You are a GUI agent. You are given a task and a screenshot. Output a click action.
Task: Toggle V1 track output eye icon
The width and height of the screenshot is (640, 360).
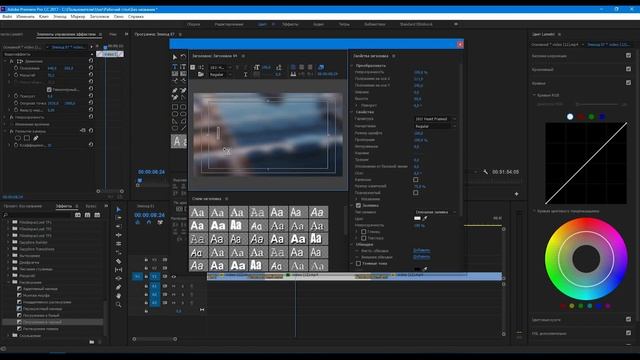point(173,277)
